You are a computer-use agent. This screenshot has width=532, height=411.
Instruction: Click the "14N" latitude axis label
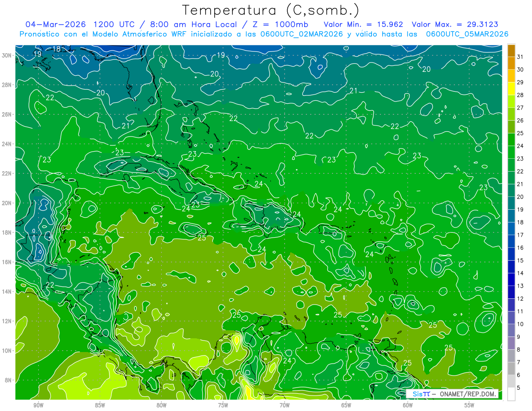coord(8,292)
